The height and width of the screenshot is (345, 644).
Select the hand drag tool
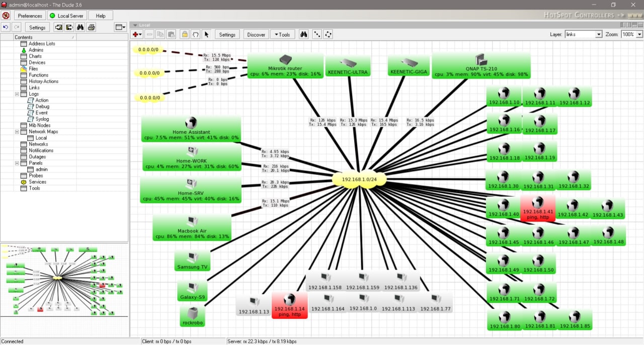196,35
